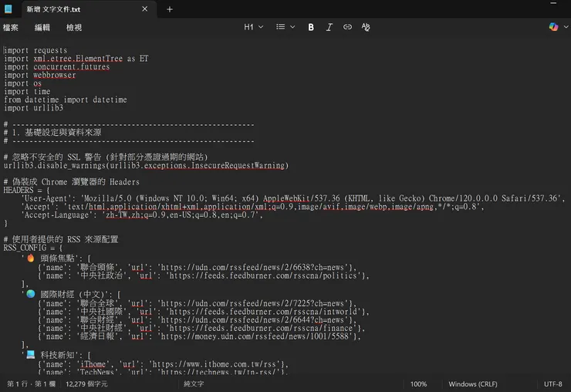Click the 'import webbrowser' line
The image size is (571, 392).
coord(39,75)
